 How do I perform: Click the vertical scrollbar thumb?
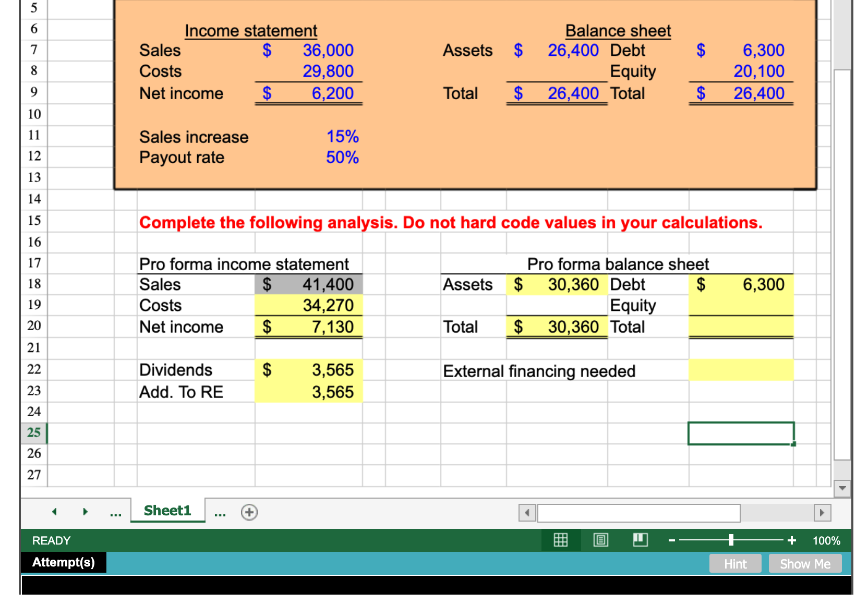842,264
